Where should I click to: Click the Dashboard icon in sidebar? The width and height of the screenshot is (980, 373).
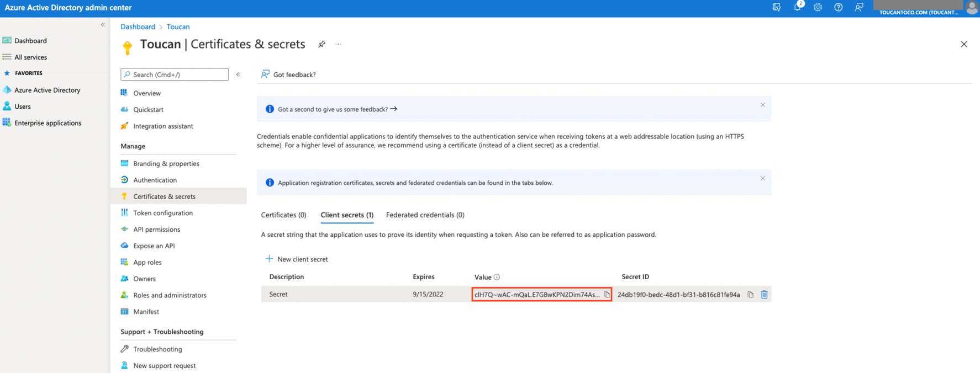[x=7, y=40]
